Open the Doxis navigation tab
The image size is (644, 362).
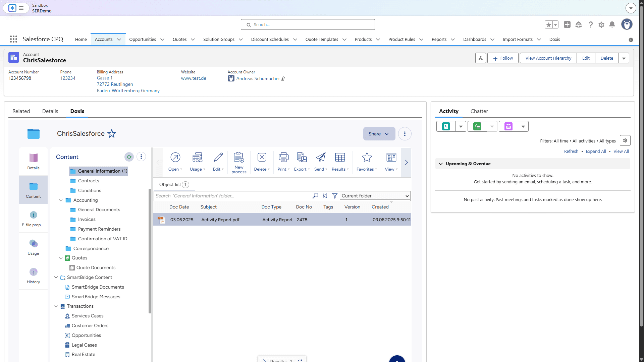(554, 39)
